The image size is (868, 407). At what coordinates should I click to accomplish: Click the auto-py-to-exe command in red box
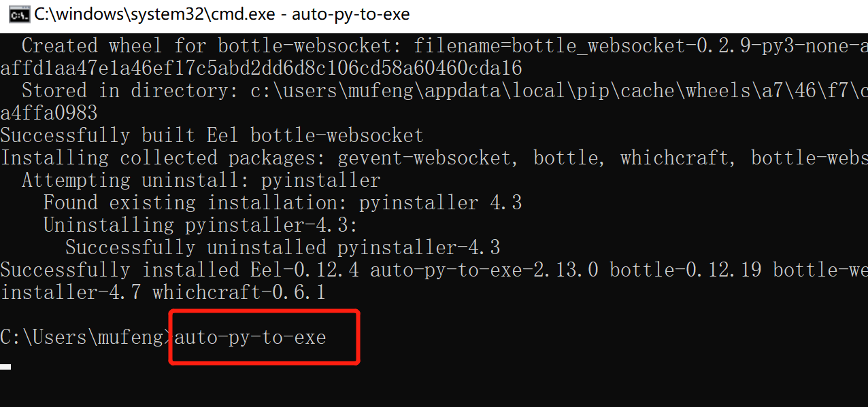(x=250, y=337)
